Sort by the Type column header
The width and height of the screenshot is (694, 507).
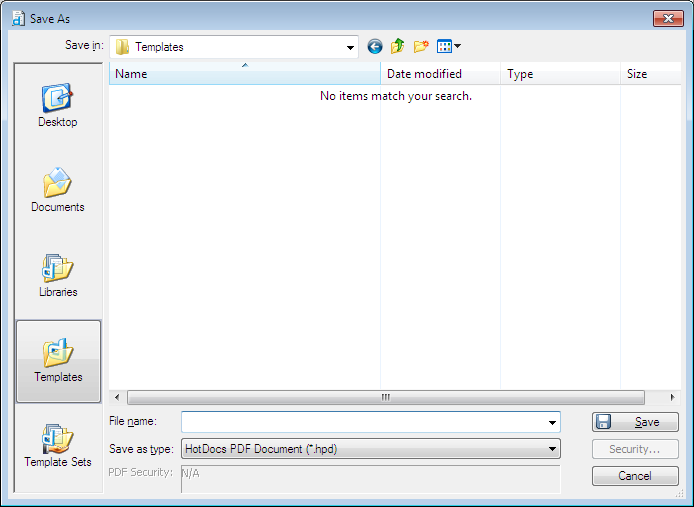(x=560, y=74)
